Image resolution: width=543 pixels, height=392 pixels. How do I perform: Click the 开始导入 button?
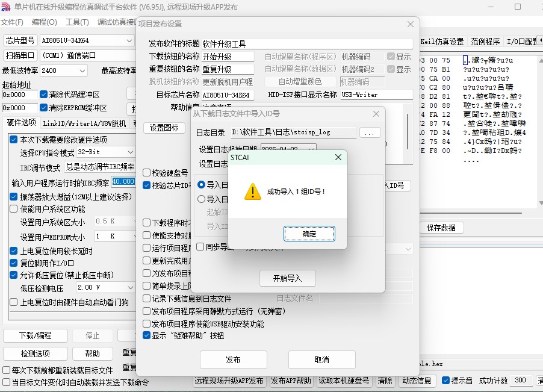pos(287,278)
